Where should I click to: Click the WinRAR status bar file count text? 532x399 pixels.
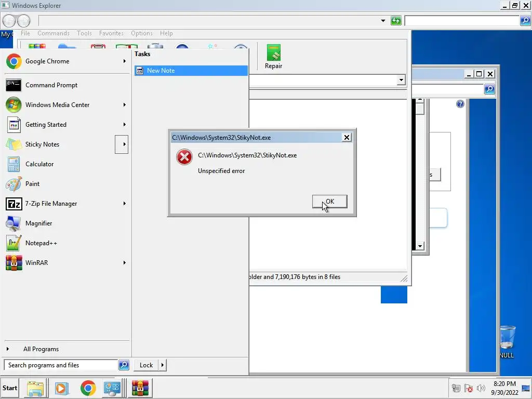coord(295,277)
